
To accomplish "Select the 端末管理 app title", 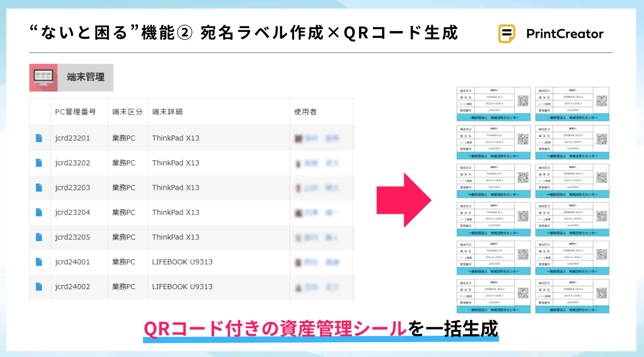I will [x=86, y=78].
